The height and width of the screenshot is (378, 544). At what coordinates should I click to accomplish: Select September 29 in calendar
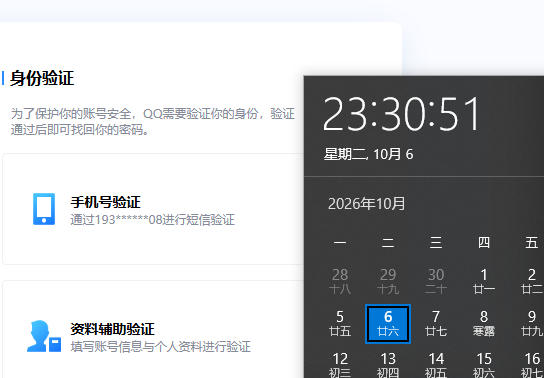point(388,281)
